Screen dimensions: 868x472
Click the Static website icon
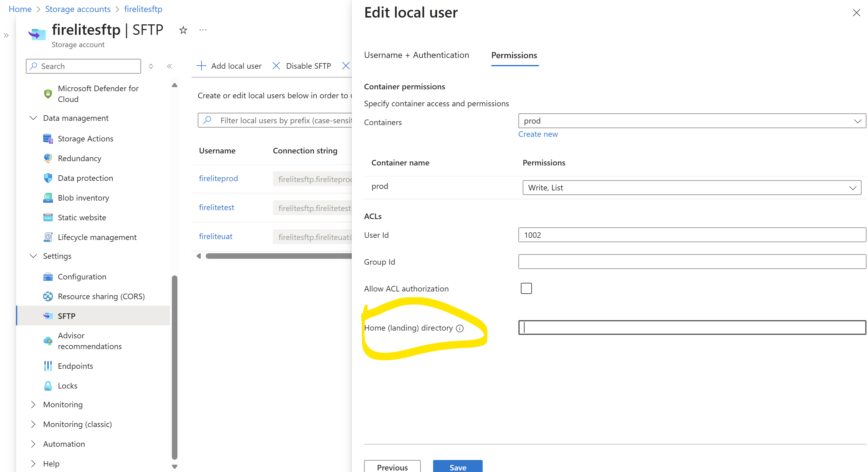48,218
